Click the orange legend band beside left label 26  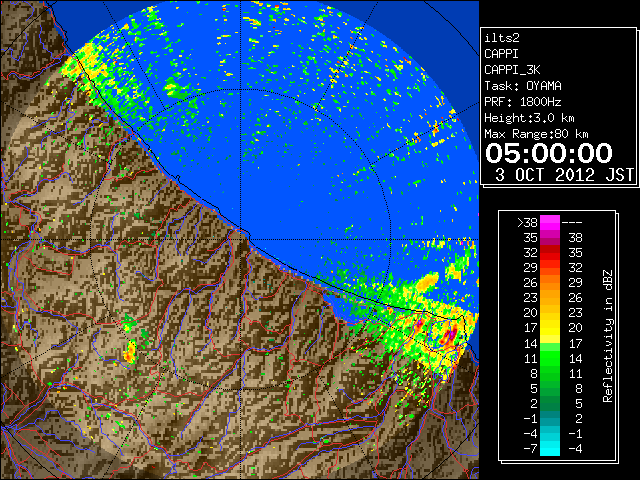(x=550, y=283)
